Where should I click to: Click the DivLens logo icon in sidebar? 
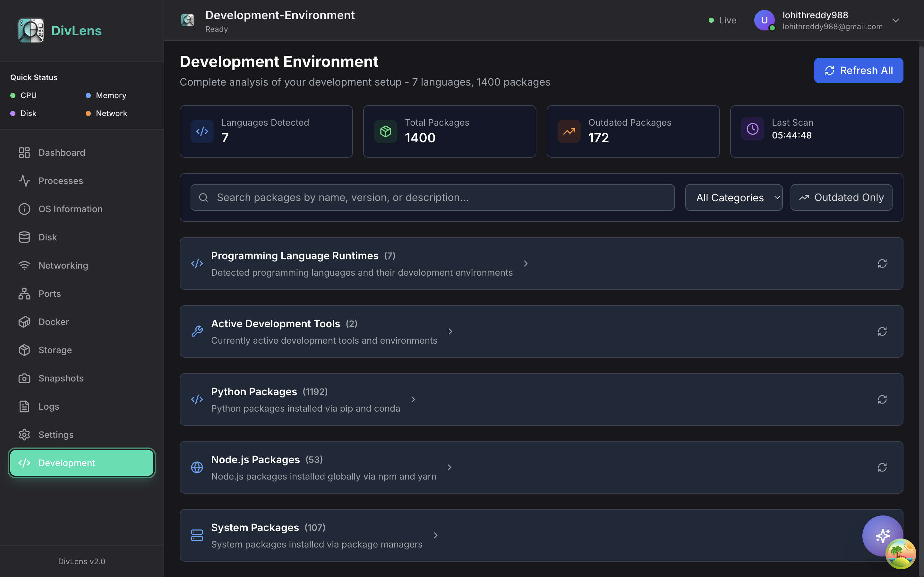pyautogui.click(x=31, y=30)
